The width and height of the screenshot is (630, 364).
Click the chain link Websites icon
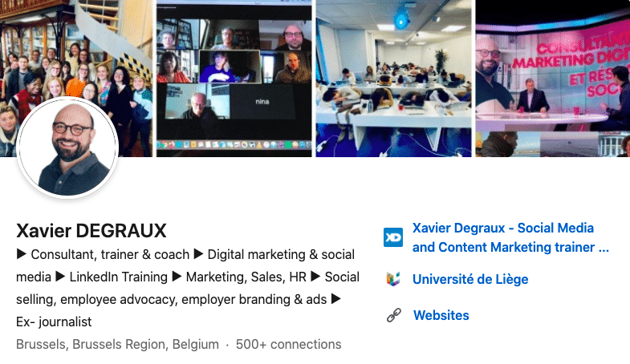(x=394, y=315)
